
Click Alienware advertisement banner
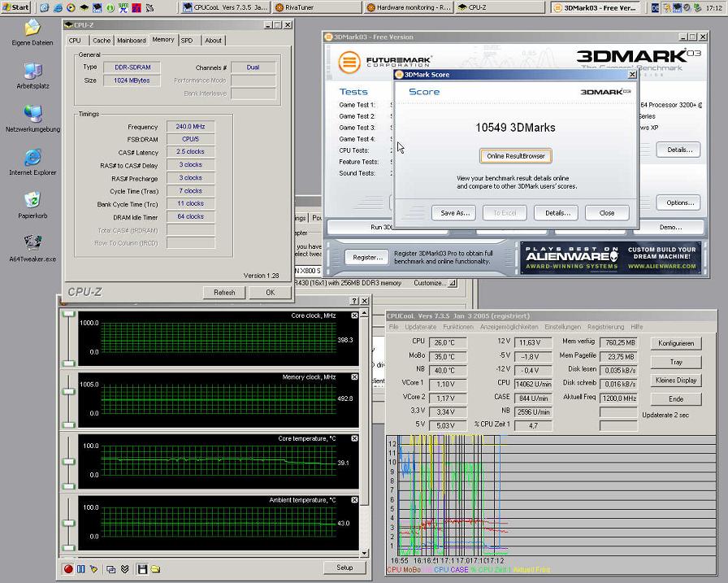click(x=610, y=258)
